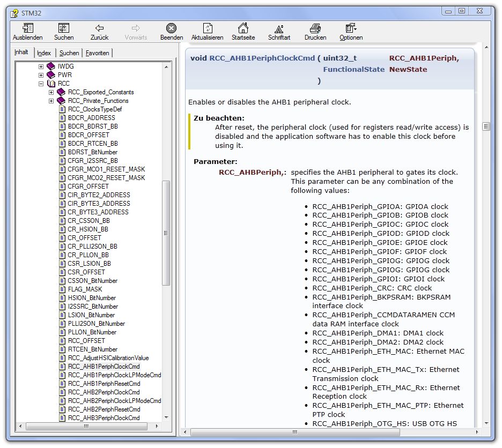Open CFGR_MCO1_RESET_MASK topic
The image size is (502, 448).
(x=106, y=169)
